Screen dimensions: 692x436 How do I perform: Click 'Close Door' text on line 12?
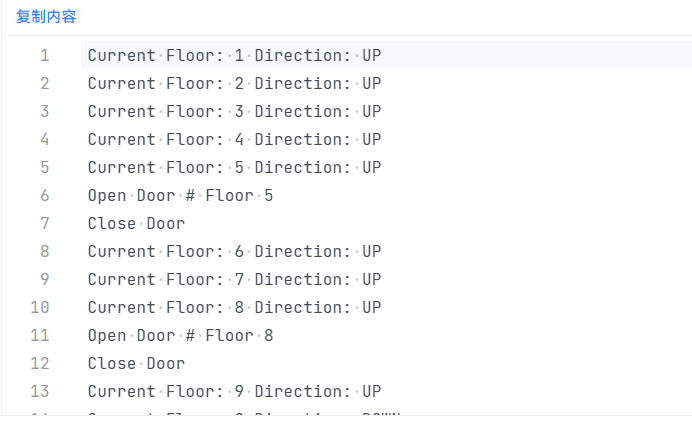pyautogui.click(x=136, y=364)
